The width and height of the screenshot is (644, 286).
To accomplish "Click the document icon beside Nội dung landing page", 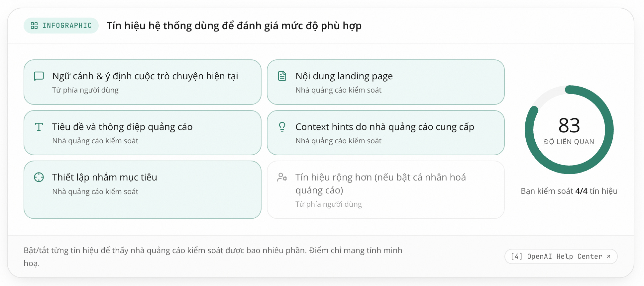I will pyautogui.click(x=282, y=76).
